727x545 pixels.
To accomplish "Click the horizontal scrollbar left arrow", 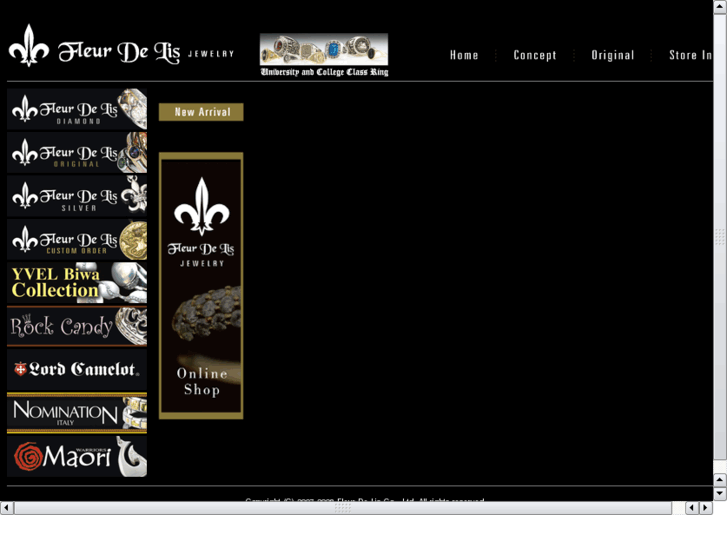I will [x=6, y=508].
